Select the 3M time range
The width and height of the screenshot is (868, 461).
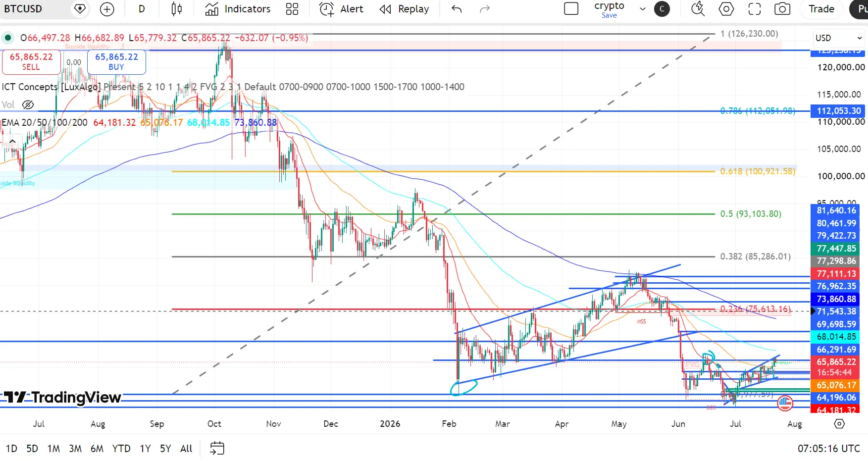pyautogui.click(x=75, y=449)
